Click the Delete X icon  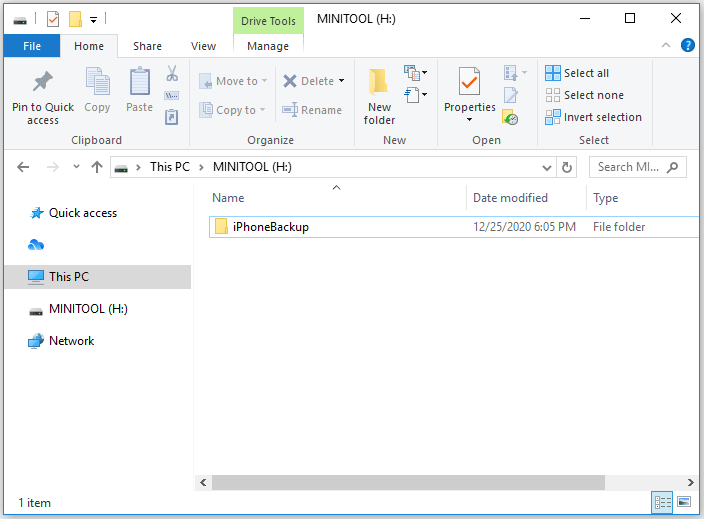pos(290,81)
